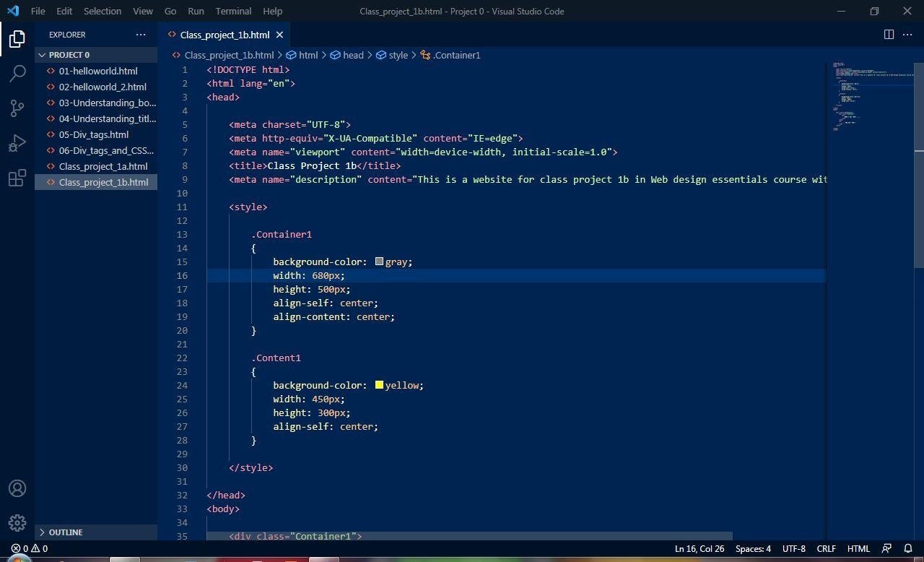This screenshot has width=924, height=562.
Task: Click the yellow color swatch
Action: click(x=379, y=385)
